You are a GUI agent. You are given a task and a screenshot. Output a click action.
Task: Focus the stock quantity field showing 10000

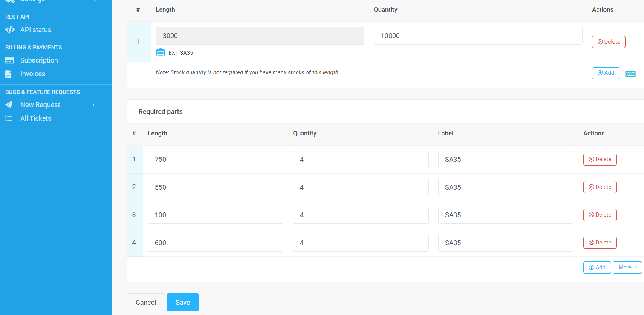click(478, 36)
